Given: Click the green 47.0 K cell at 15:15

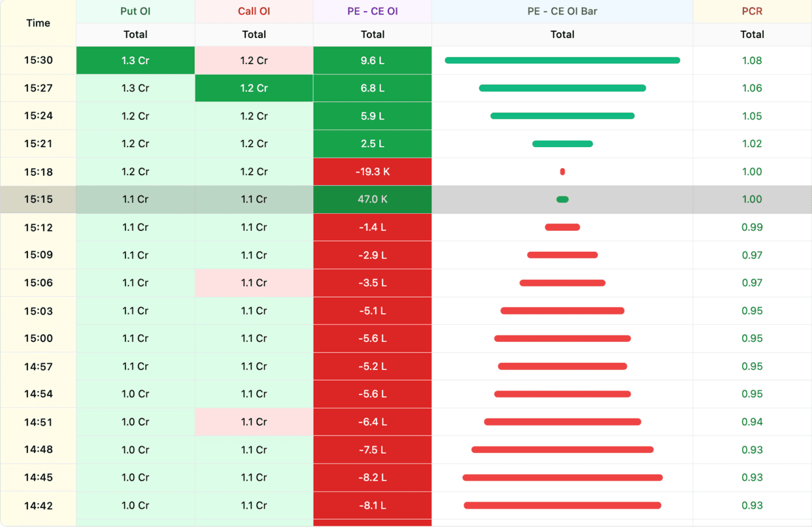Looking at the screenshot, I should tap(372, 199).
